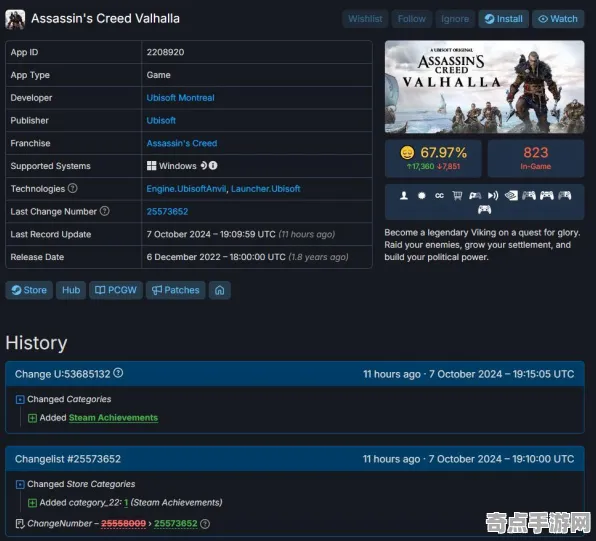
Task: Click the Watch button with eye icon
Action: coord(558,19)
